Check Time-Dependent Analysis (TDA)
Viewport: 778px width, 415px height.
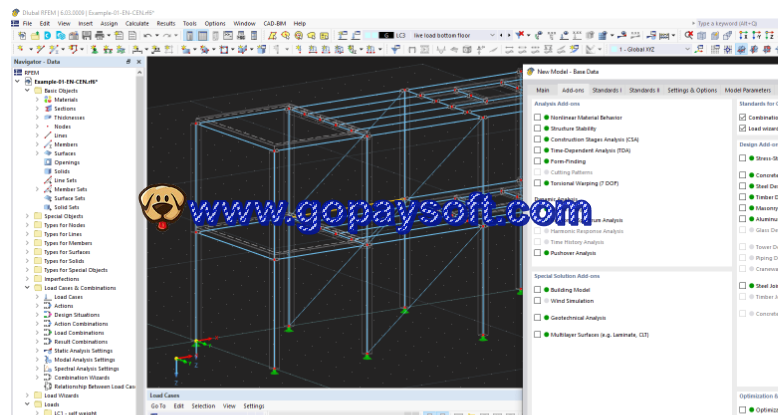[537, 150]
